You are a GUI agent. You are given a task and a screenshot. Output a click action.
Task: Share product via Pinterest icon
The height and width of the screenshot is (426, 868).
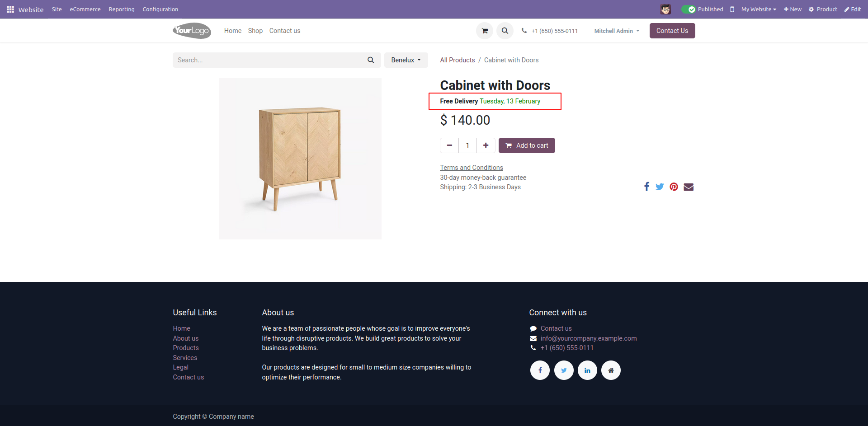[x=674, y=187]
